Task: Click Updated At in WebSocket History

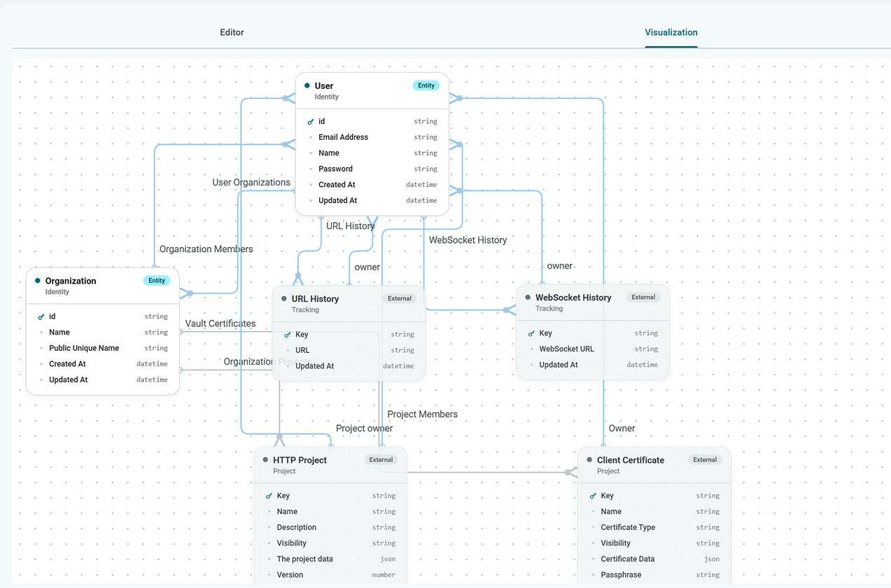Action: [592, 365]
